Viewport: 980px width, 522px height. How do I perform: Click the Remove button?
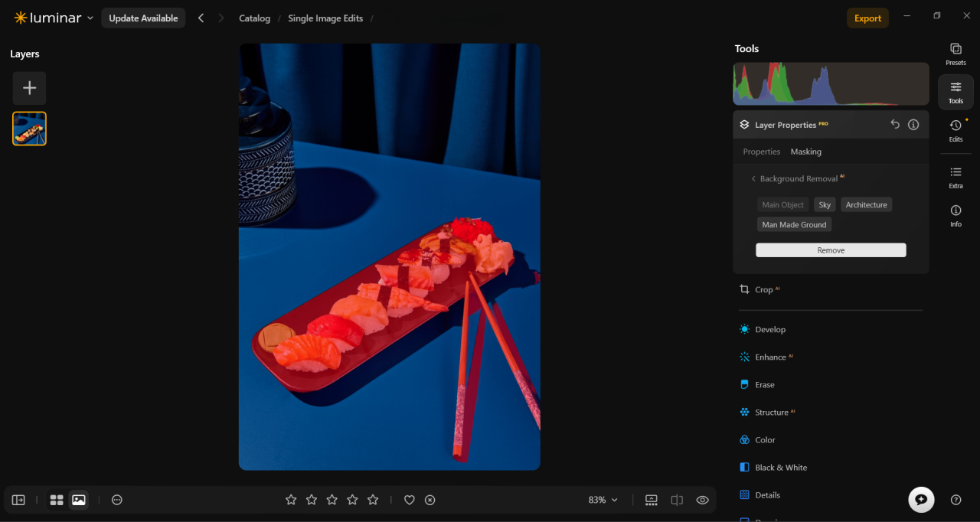pyautogui.click(x=831, y=250)
